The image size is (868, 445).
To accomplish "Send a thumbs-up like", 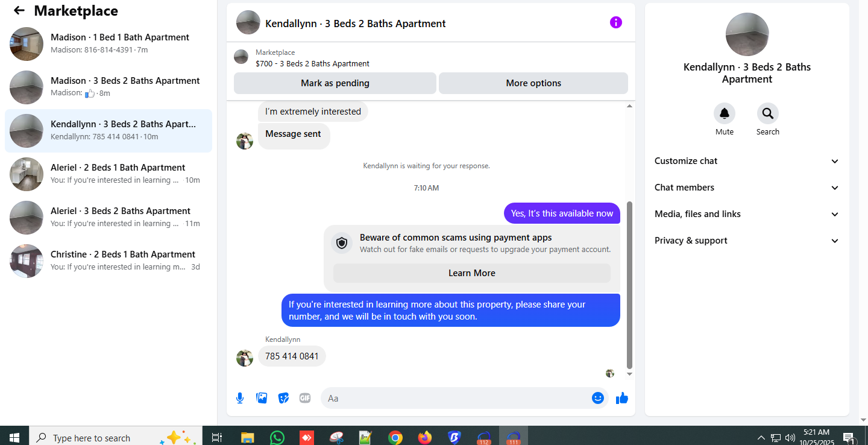I will coord(622,398).
